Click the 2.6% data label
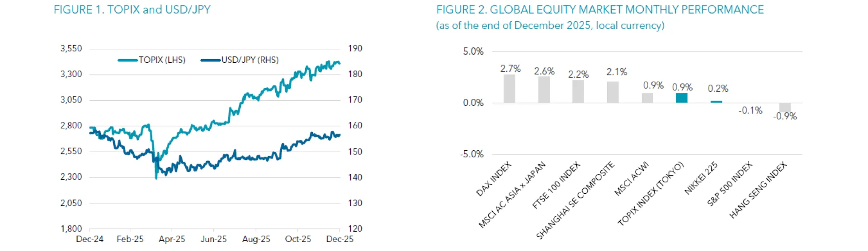 tap(544, 71)
